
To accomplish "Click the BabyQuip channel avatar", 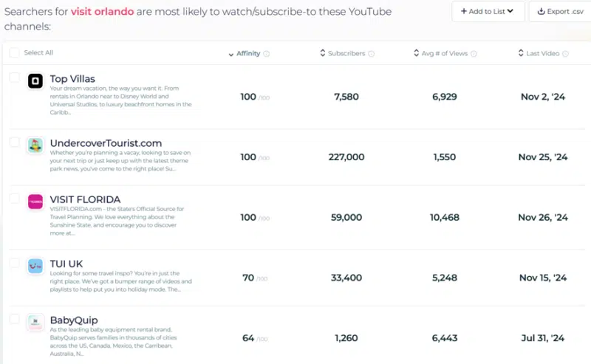I will click(35, 322).
